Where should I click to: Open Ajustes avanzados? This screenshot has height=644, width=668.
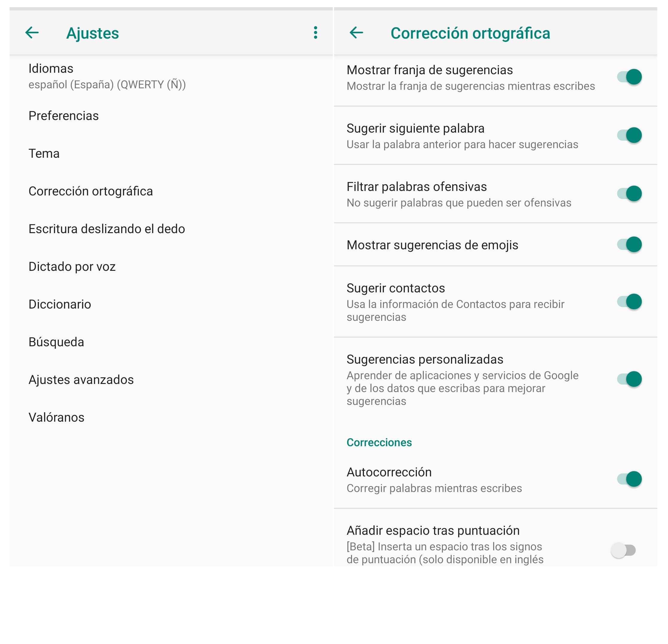(81, 379)
